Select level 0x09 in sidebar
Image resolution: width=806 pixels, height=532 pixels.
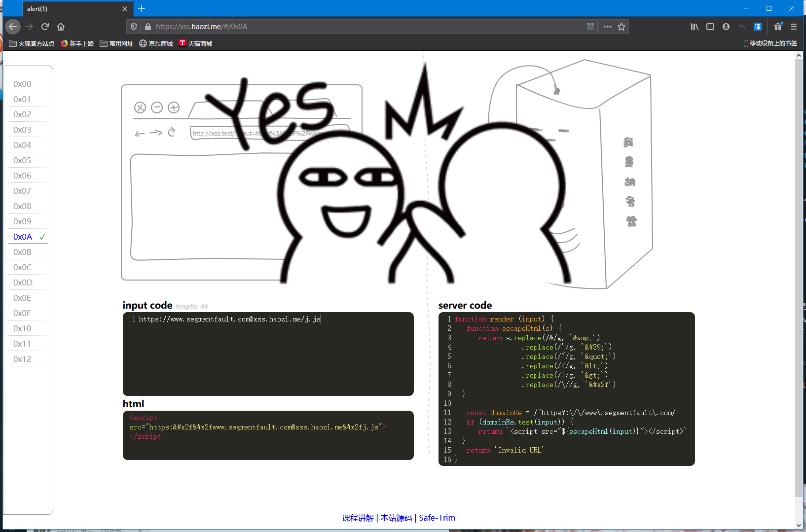(x=28, y=221)
